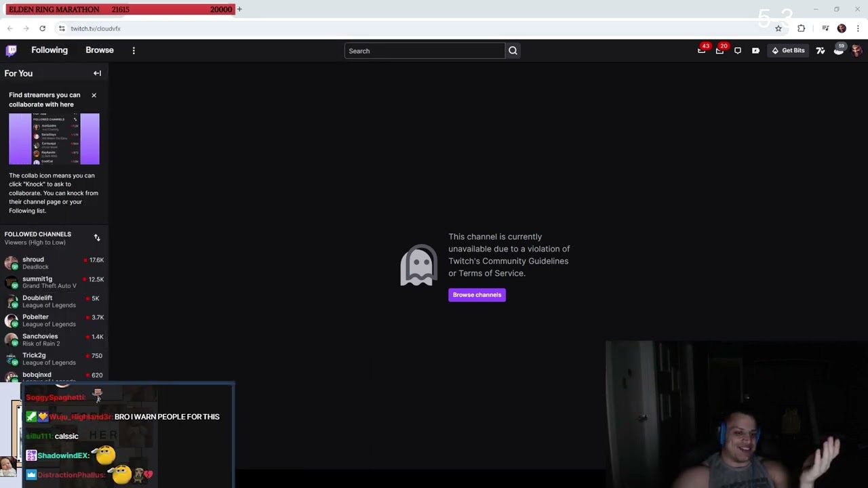Image resolution: width=868 pixels, height=488 pixels.
Task: Click the ghost unavailable-channel icon
Action: (x=418, y=265)
